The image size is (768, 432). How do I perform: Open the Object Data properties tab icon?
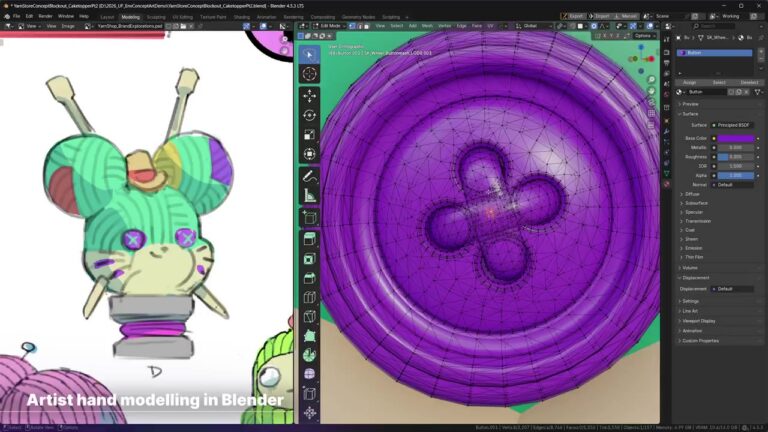click(667, 173)
